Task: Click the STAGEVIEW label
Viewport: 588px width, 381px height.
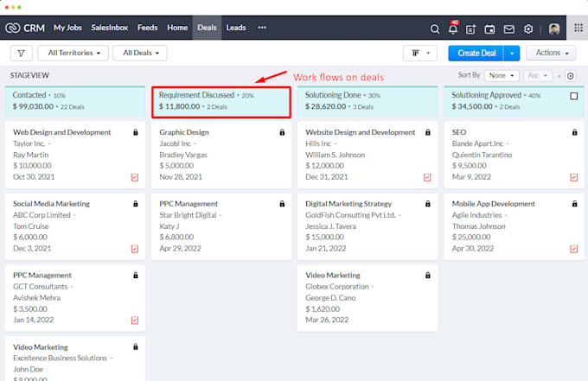Action: (x=29, y=75)
